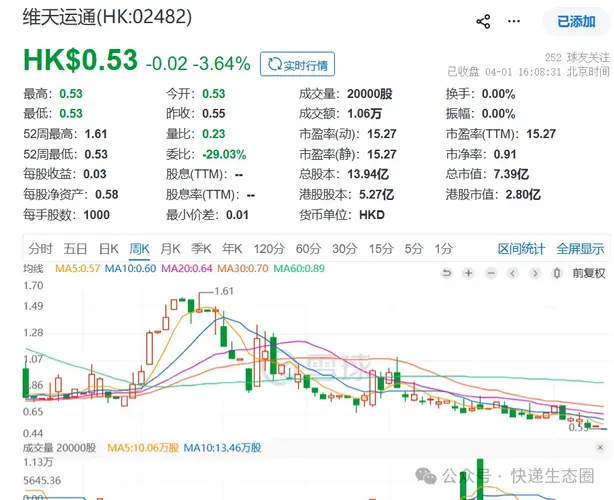614x500 pixels.
Task: Select the 30分 interval tab
Action: (x=345, y=249)
